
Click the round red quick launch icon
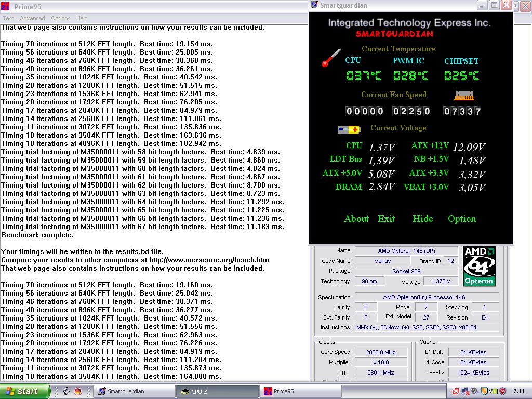(x=78, y=391)
